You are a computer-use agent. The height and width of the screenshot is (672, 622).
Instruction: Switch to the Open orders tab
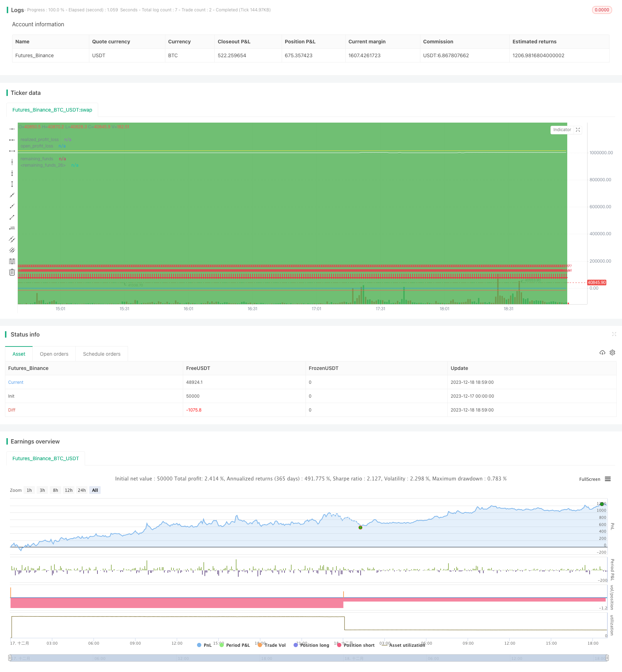click(x=54, y=354)
